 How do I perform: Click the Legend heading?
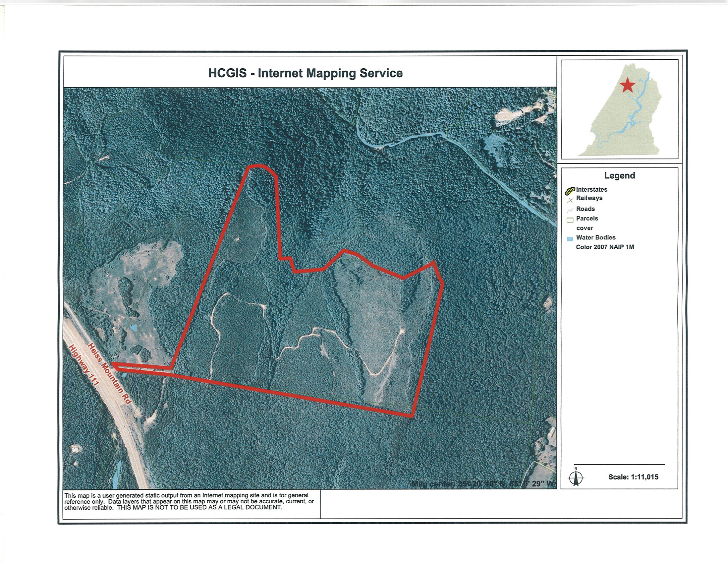pos(619,175)
